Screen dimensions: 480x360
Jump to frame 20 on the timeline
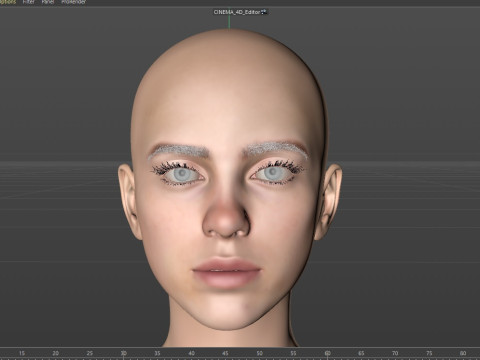(56, 353)
